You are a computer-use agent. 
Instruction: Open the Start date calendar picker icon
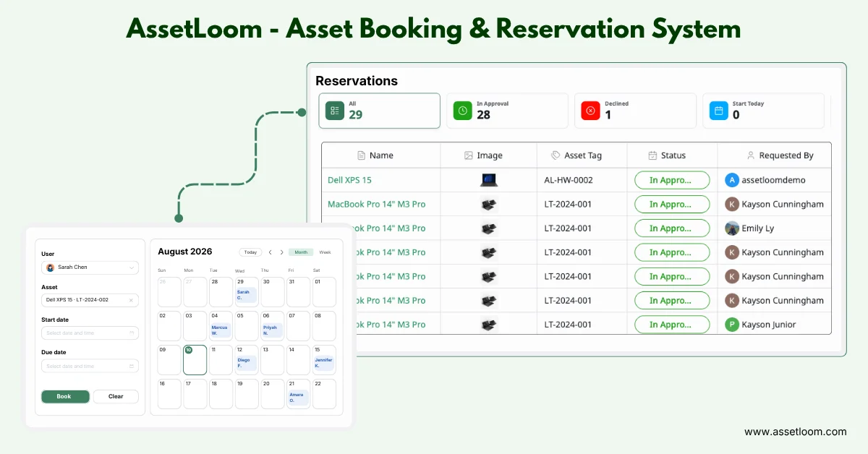(132, 333)
